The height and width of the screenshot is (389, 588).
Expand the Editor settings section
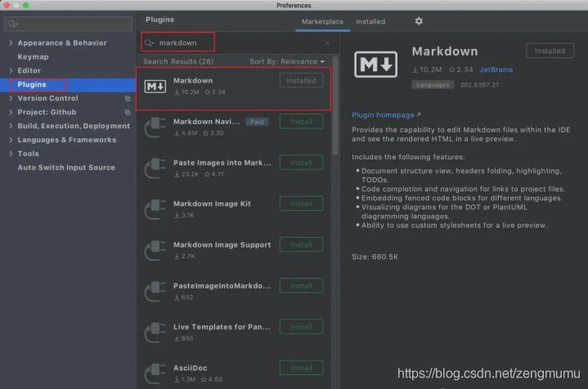(x=11, y=70)
